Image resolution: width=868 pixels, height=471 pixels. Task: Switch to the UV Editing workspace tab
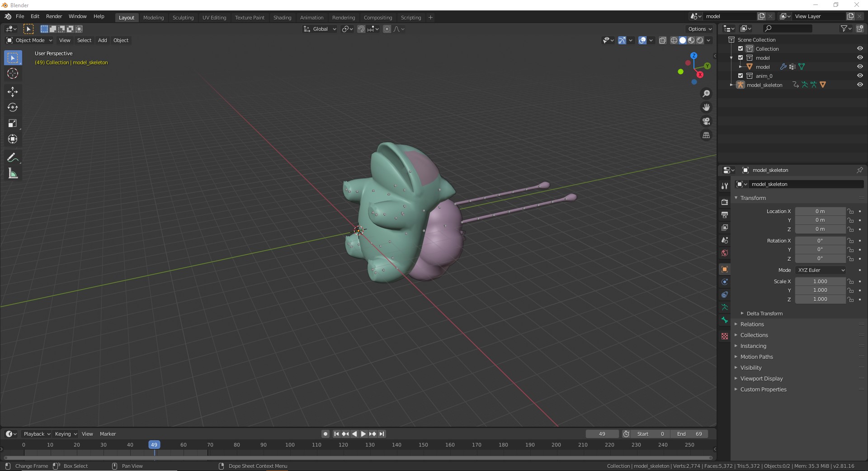point(214,18)
